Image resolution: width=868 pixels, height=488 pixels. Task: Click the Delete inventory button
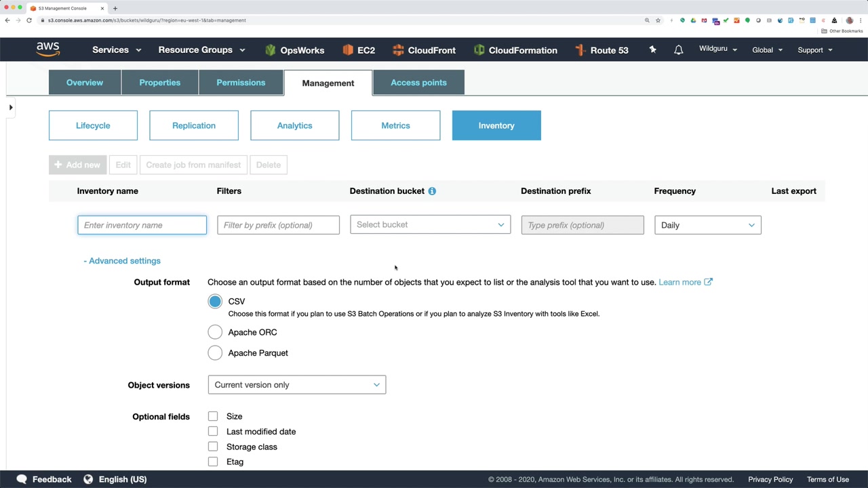point(269,165)
